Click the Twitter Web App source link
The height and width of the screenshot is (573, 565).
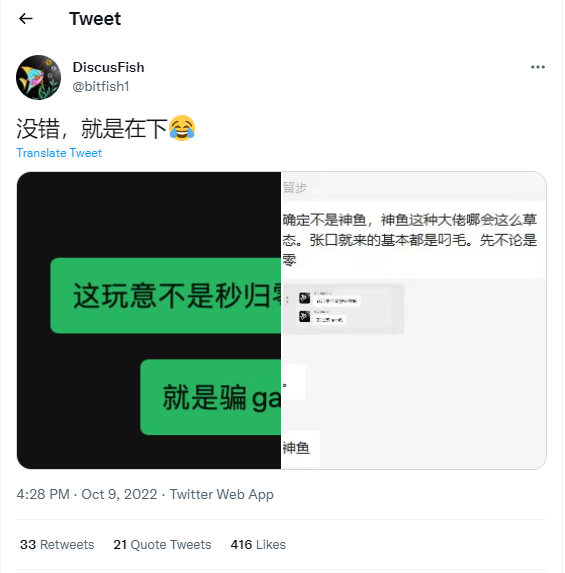221,494
